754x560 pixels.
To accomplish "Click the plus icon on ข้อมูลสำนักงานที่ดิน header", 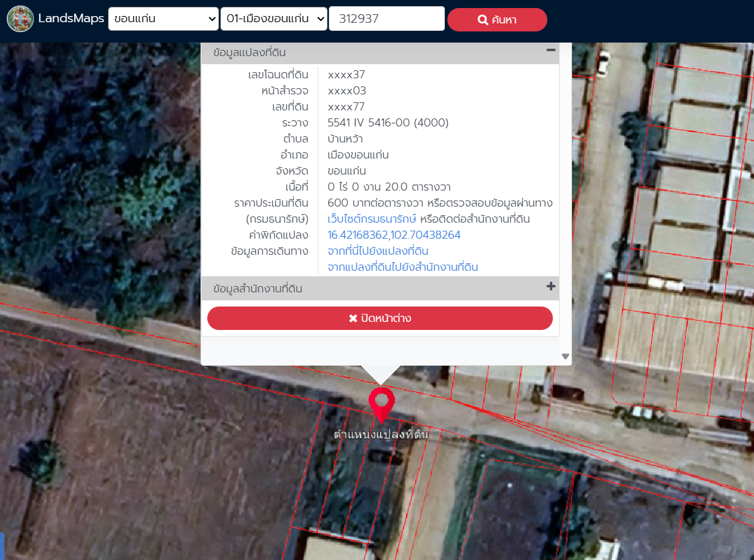I will pos(551,287).
